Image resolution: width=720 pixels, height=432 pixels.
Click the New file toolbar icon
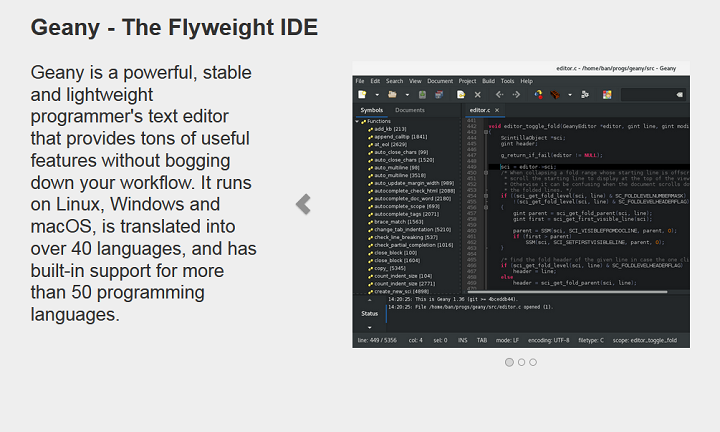(x=362, y=94)
